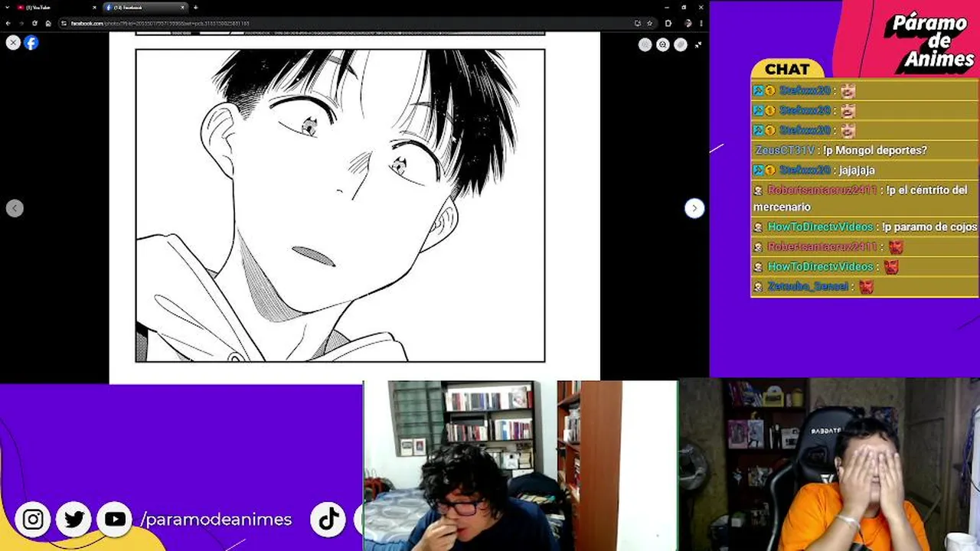Open the browser profile avatar
This screenshot has height=551, width=980.
(x=688, y=23)
